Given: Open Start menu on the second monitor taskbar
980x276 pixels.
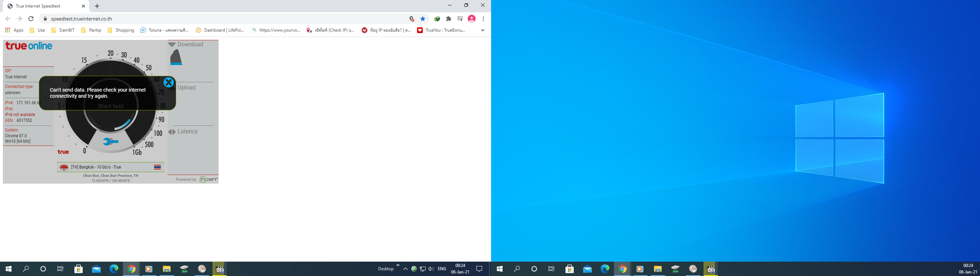Looking at the screenshot, I should tap(499, 269).
